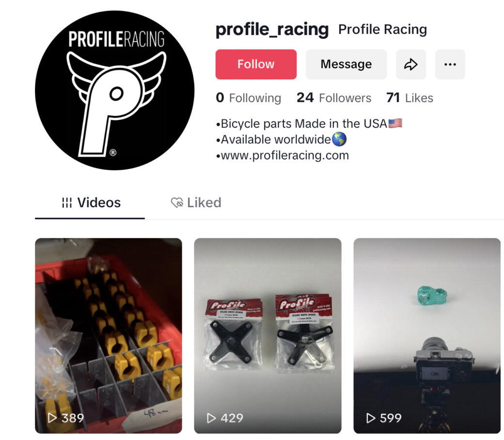This screenshot has width=504, height=440.
Task: Open the black spider packages video thumbnail
Action: (268, 336)
